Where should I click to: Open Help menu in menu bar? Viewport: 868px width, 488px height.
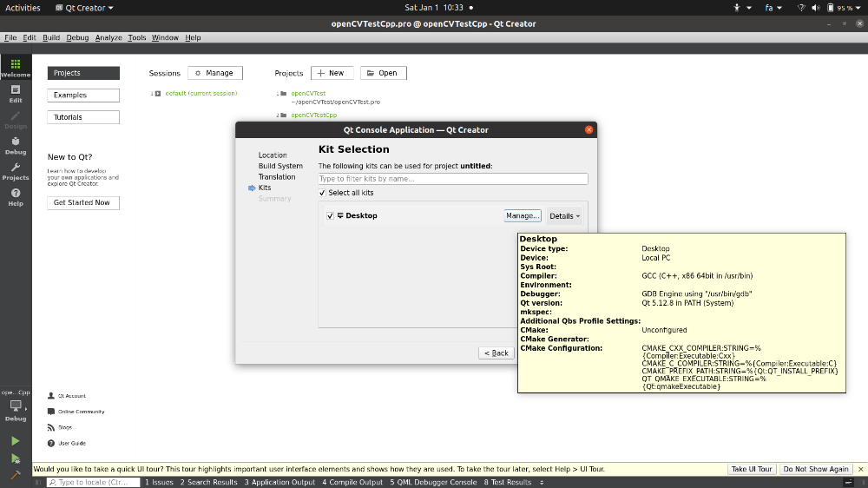tap(193, 37)
